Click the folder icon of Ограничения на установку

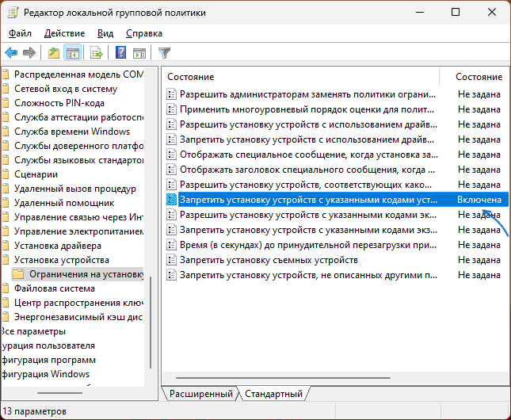pyautogui.click(x=18, y=274)
